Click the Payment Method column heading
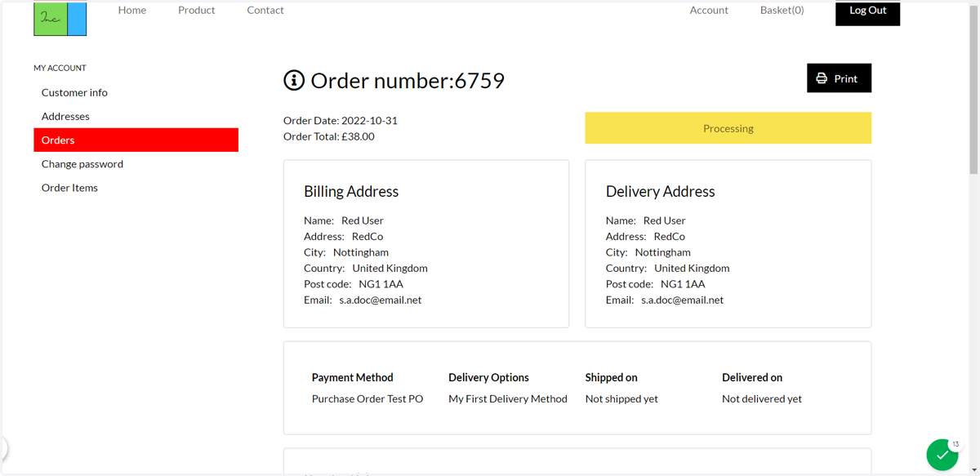 353,377
